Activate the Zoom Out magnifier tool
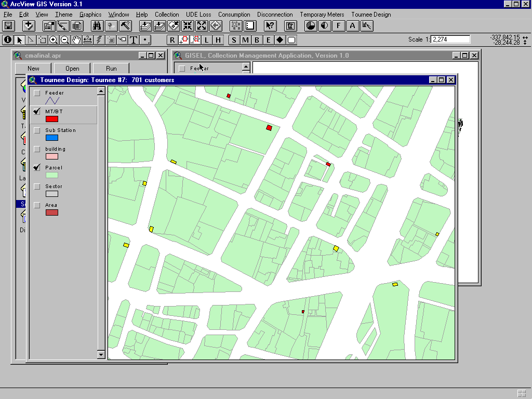The width and height of the screenshot is (532, 399). [65, 40]
